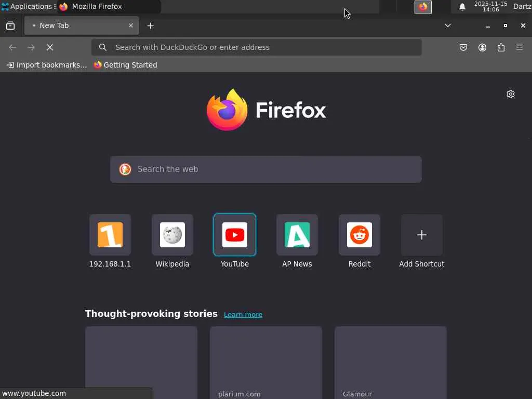Click the Add Shortcut plus tile
Screen dimensions: 532x399
(x=422, y=235)
